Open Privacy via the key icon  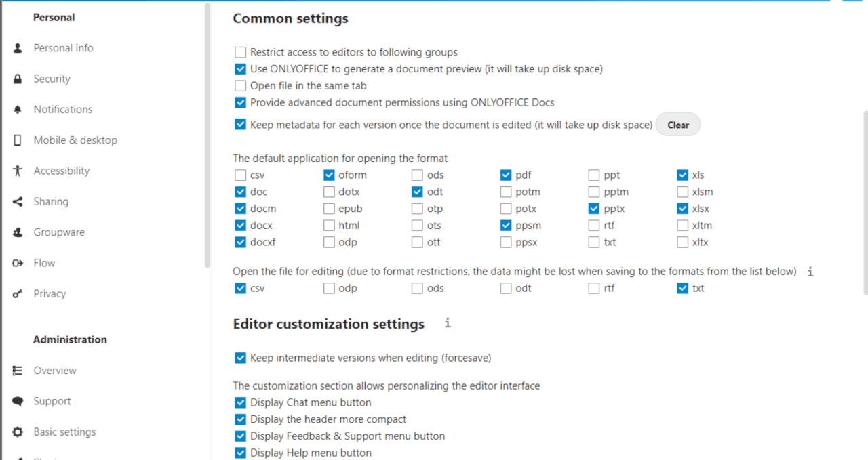tap(17, 293)
